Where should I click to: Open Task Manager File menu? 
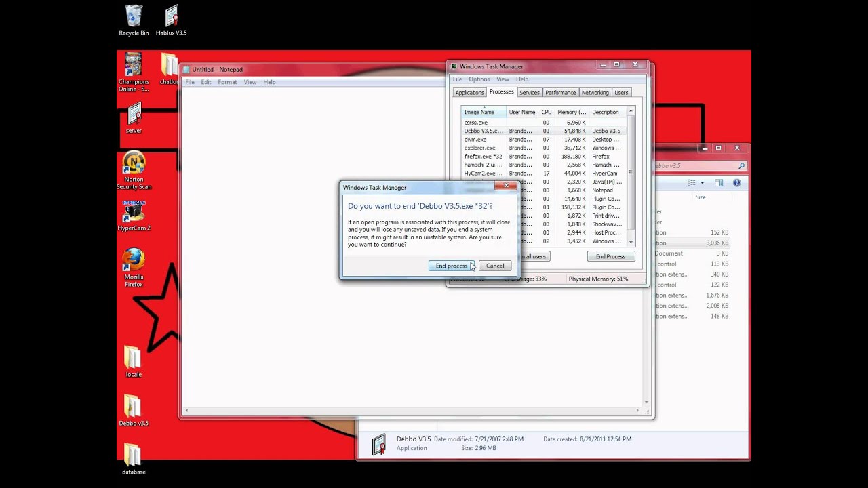point(458,79)
